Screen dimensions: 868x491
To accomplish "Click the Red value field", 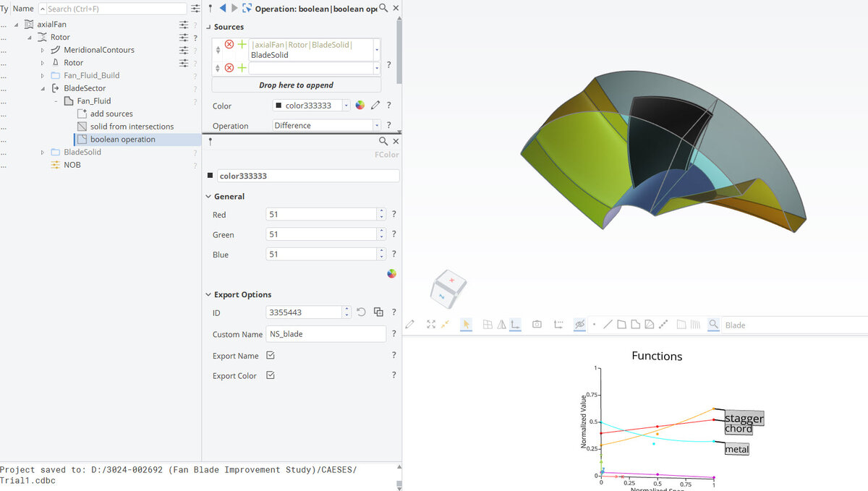I will coord(322,215).
